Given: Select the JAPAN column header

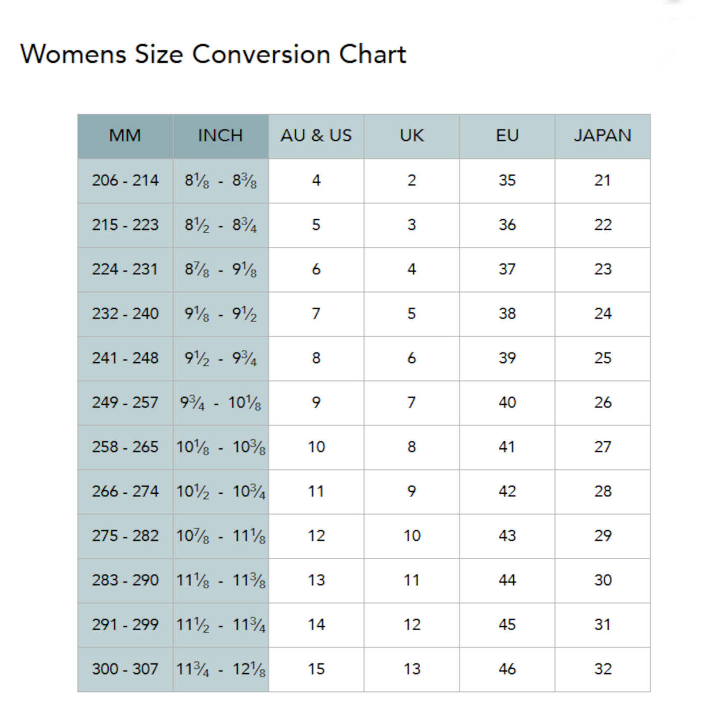Looking at the screenshot, I should (603, 136).
